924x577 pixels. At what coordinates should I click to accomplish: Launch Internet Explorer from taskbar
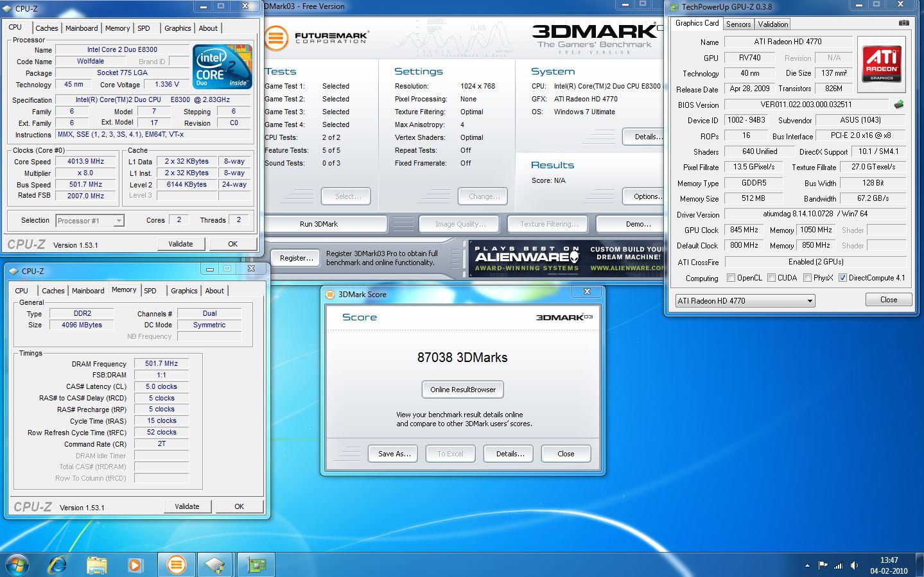click(58, 565)
